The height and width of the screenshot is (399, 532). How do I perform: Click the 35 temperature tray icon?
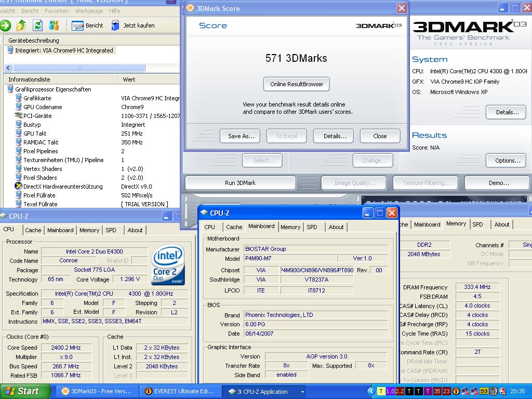point(437,392)
